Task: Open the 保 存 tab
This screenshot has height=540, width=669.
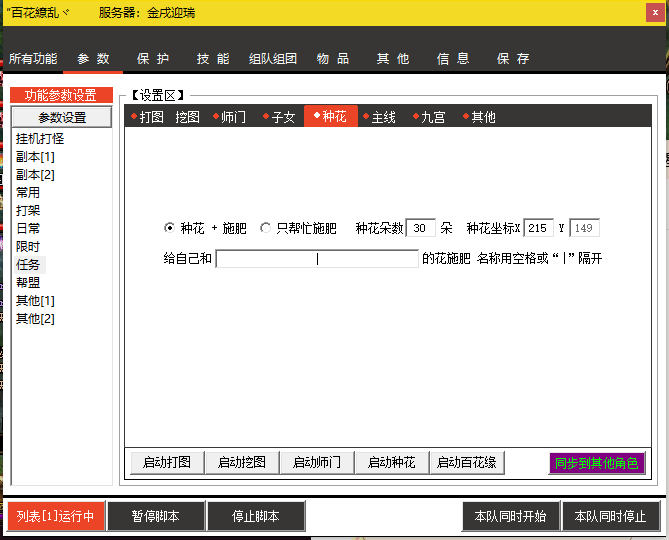Action: tap(513, 58)
